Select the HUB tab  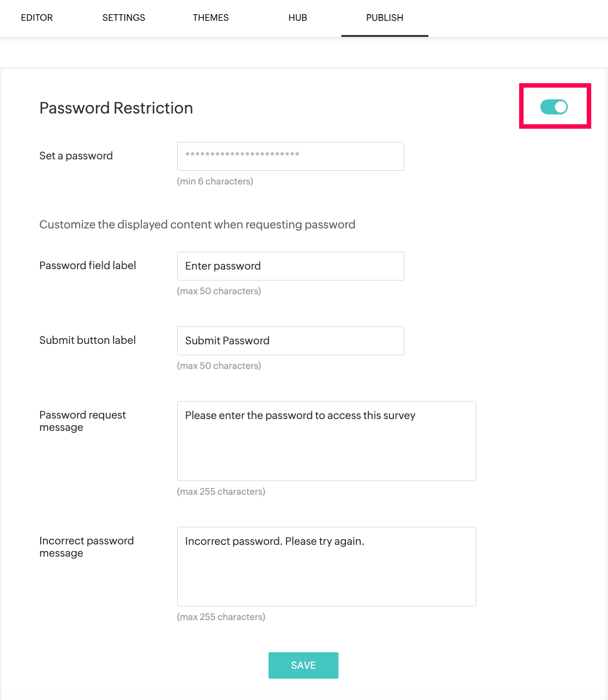click(x=298, y=18)
